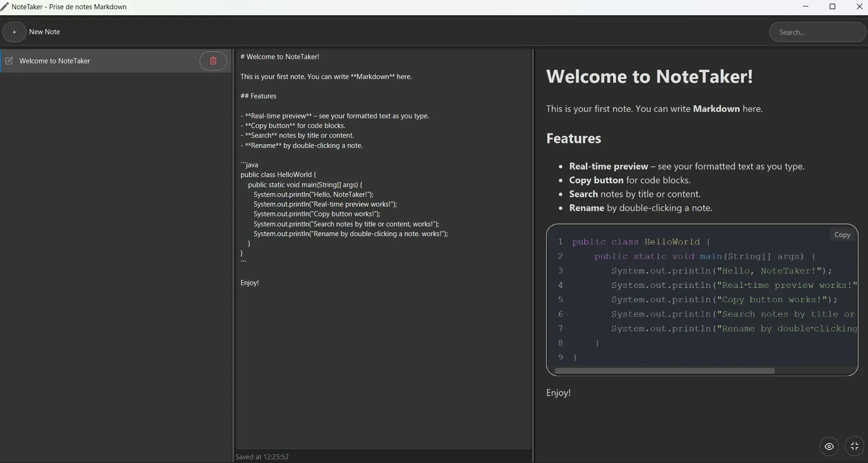This screenshot has width=868, height=463.
Task: Click the NoteTaker logo in the title bar
Action: [x=5, y=6]
